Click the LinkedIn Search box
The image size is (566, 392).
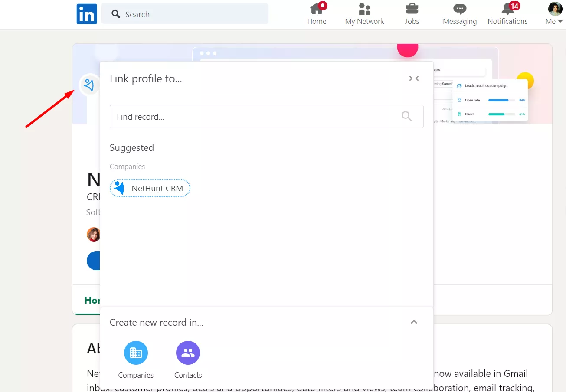185,14
